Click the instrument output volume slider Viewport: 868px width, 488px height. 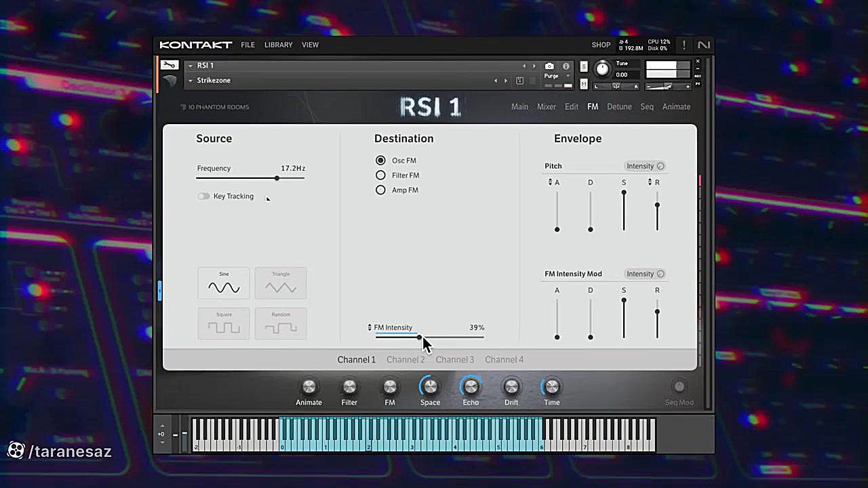[x=668, y=87]
